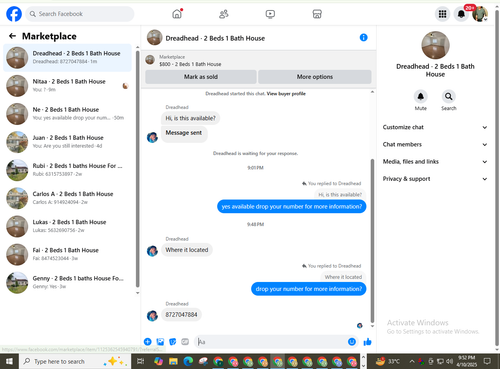Screen dimensions: 500x369
Task: Open the Friends icon in top navigation
Action: 224,14
